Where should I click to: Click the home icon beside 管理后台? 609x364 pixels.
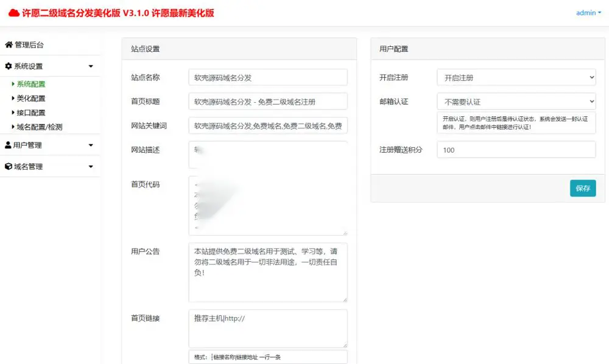click(9, 44)
